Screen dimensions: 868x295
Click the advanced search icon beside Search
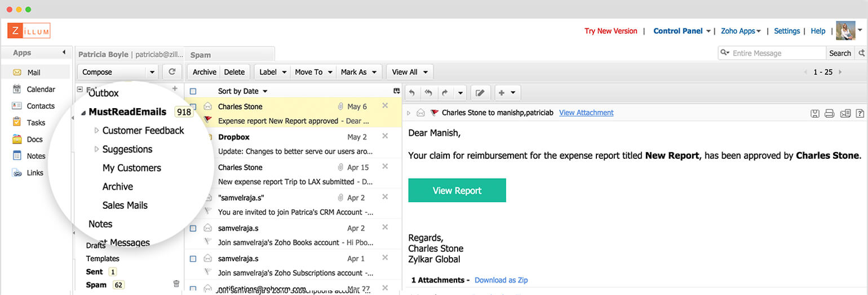pyautogui.click(x=861, y=53)
